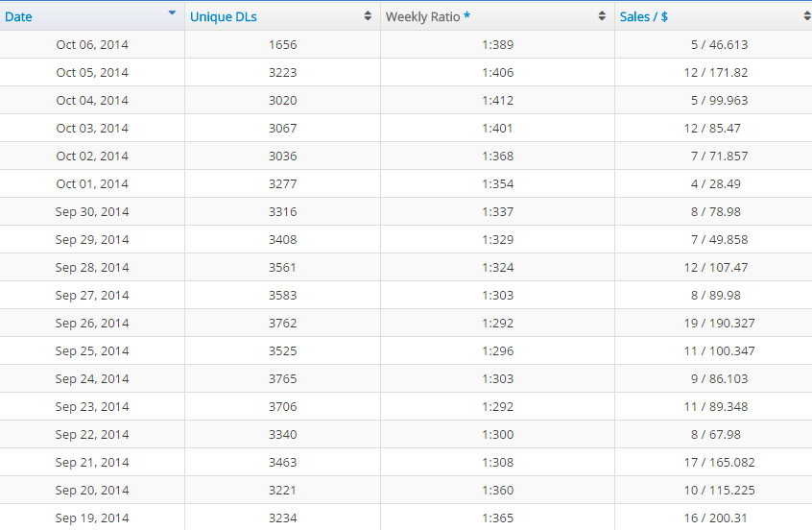This screenshot has width=812, height=530.
Task: Click the sales value 12 / 171.82
Action: [716, 73]
